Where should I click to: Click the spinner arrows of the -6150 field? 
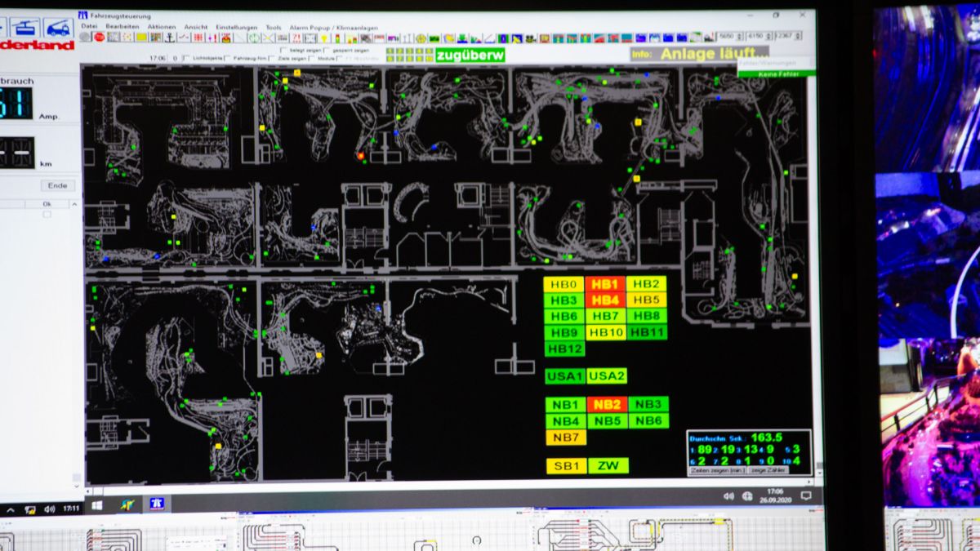[x=768, y=36]
